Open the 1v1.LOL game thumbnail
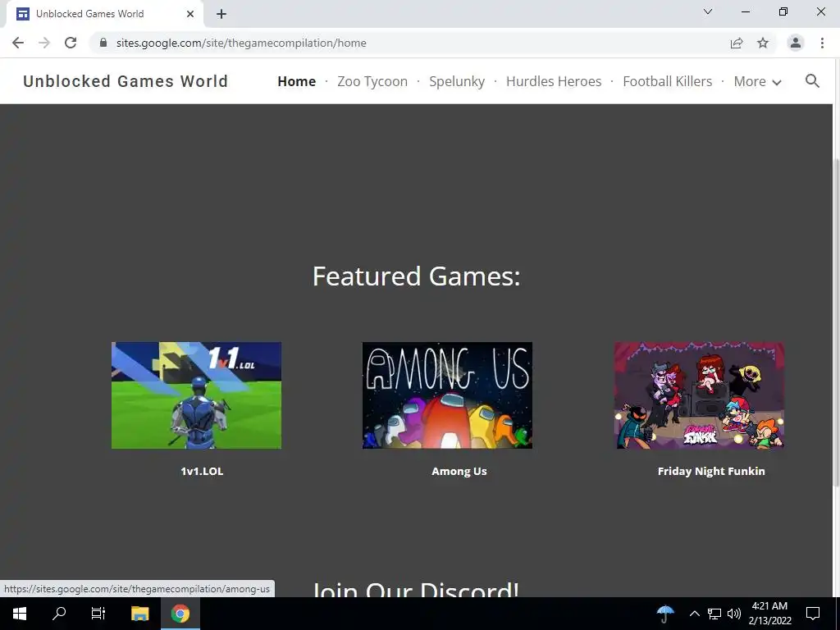 [196, 395]
